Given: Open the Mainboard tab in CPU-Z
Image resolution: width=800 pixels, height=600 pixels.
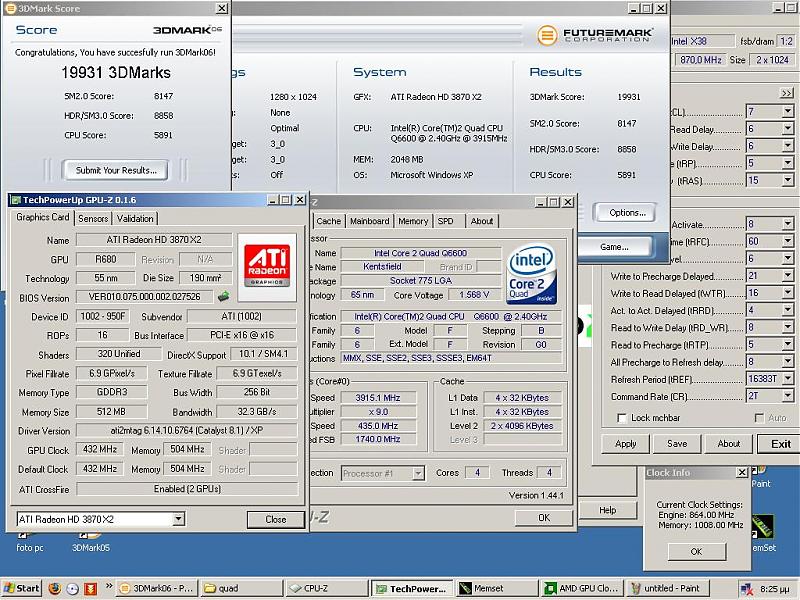Looking at the screenshot, I should tap(370, 221).
